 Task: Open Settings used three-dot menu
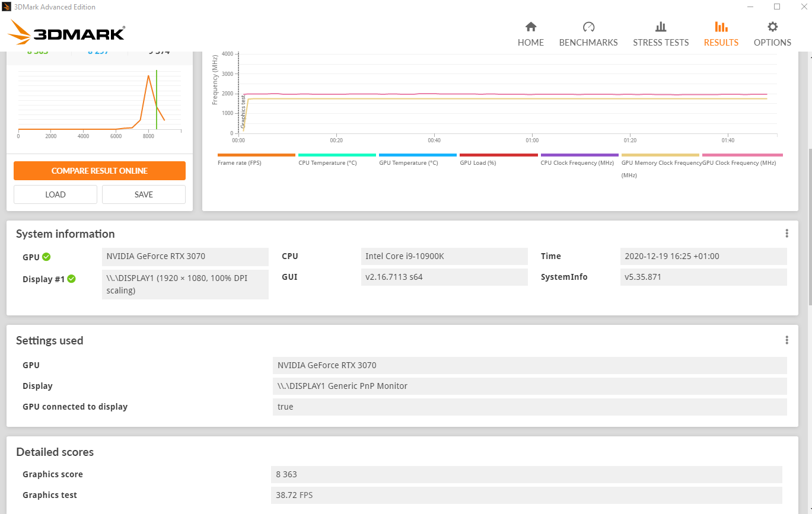point(786,340)
